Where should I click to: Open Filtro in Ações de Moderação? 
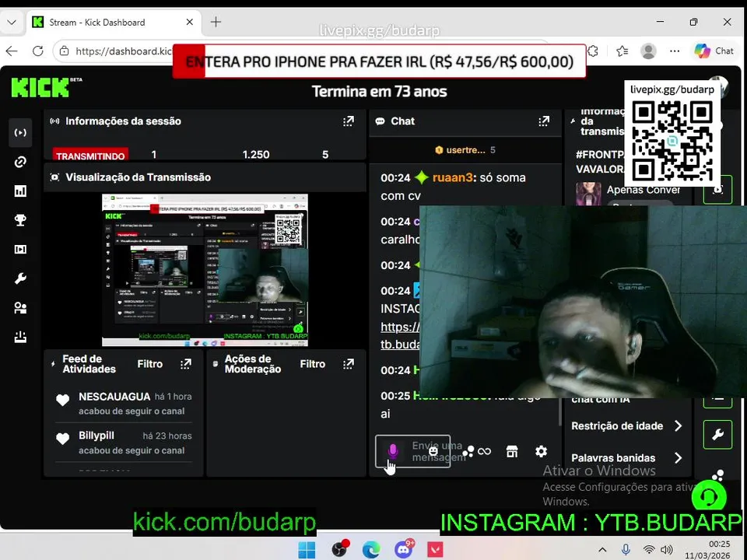313,364
